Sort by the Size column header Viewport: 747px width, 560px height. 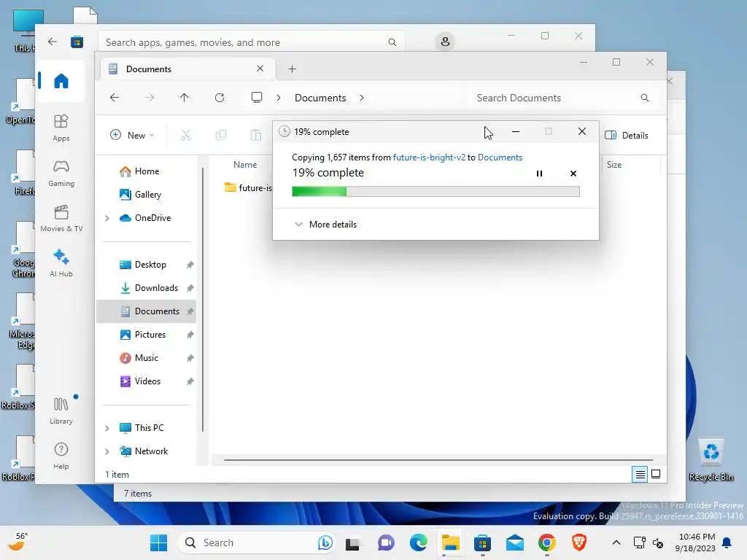[x=614, y=165]
